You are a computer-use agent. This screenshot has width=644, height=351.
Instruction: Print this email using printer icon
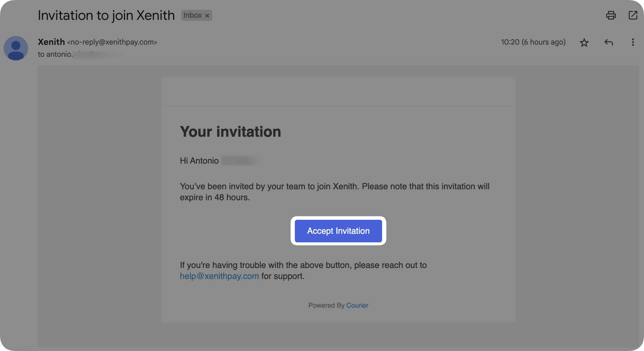click(611, 15)
